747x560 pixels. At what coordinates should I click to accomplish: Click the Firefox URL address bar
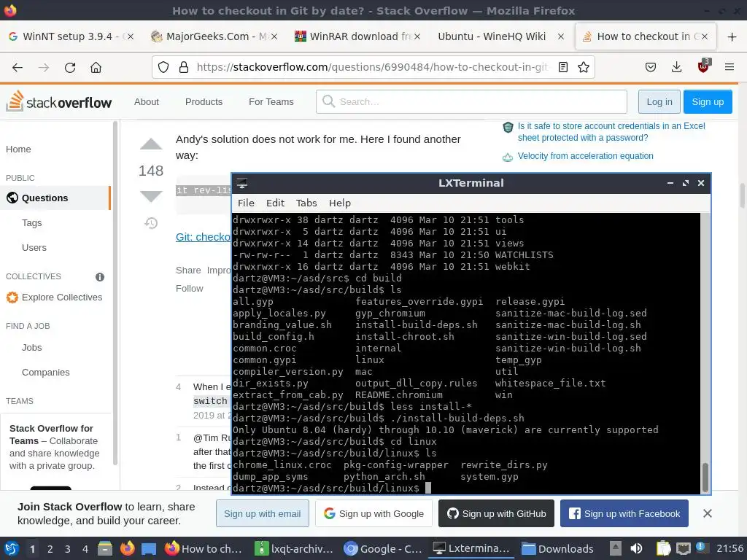click(371, 67)
